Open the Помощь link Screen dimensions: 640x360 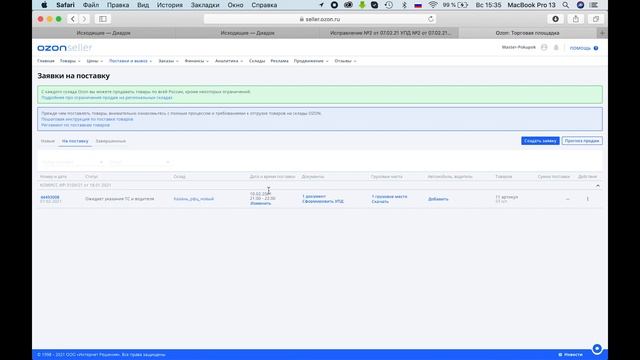point(580,48)
